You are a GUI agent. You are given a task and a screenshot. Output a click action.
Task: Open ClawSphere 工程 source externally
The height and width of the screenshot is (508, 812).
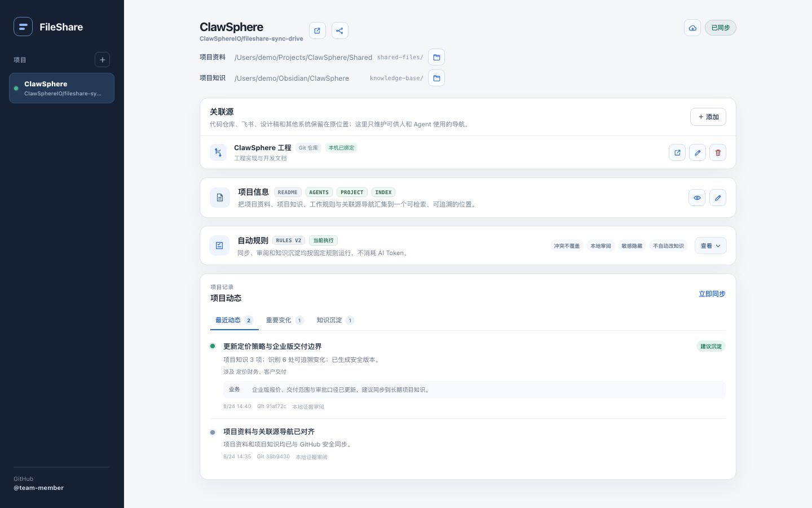tap(677, 152)
